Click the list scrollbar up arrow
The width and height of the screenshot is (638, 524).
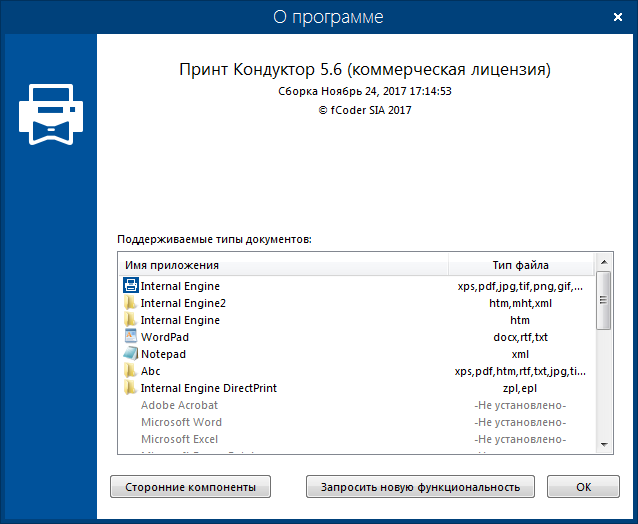pos(604,262)
